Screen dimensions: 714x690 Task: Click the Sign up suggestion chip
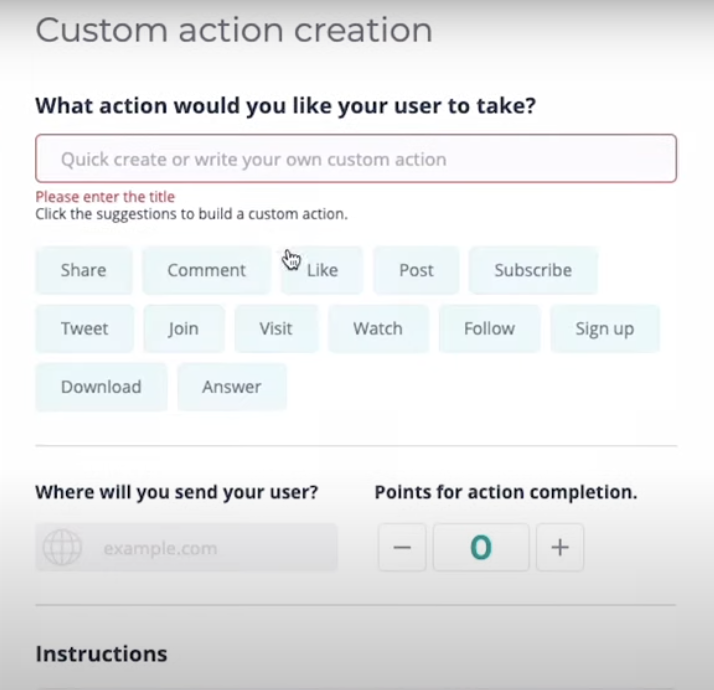click(x=605, y=328)
